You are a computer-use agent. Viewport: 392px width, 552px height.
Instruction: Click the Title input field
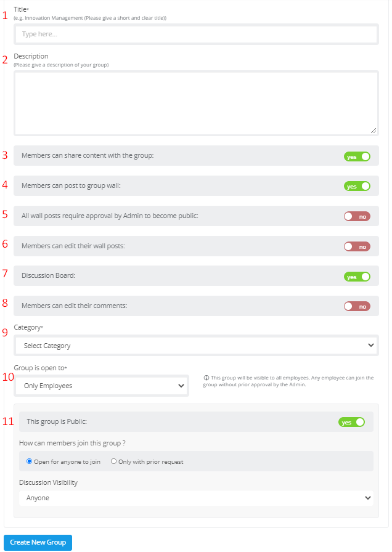coord(196,34)
